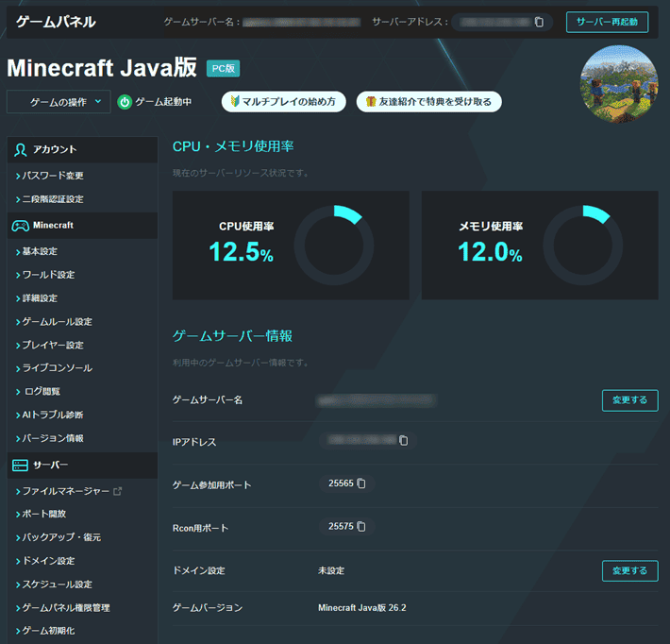Viewport: 670px width, 644px height.
Task: Open 友達紹介で特典を受け取る
Action: click(428, 102)
